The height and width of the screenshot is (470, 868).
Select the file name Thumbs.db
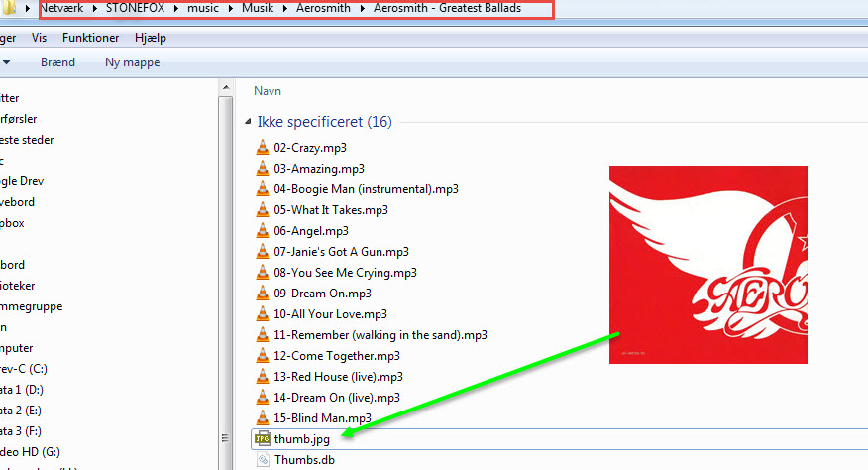pyautogui.click(x=304, y=459)
